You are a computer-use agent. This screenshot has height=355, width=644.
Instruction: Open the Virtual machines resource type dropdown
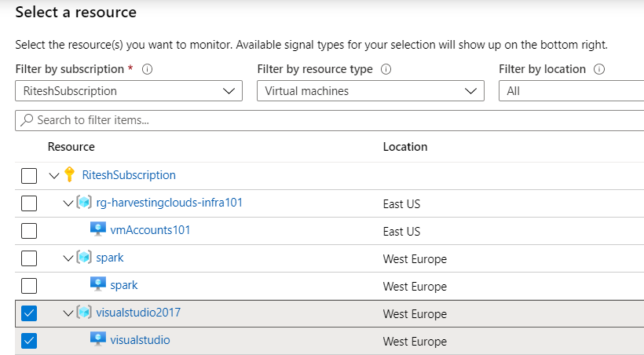[370, 91]
